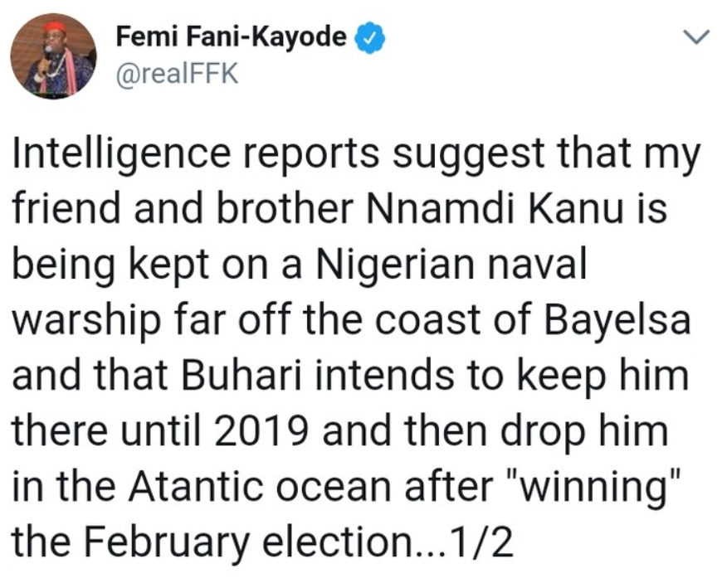Open the tweet options chevron menu
This screenshot has height=588, width=727.
[x=699, y=36]
